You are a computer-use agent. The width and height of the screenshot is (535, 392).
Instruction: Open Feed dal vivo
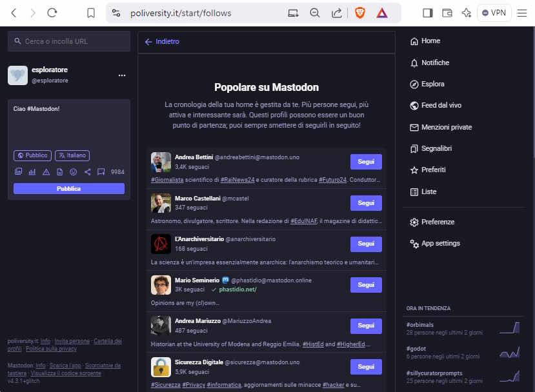point(436,105)
